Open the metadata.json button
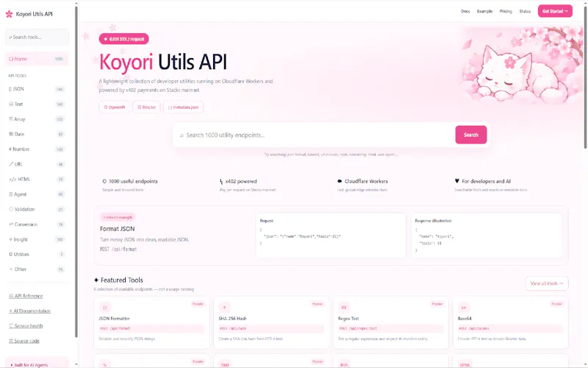The width and height of the screenshot is (588, 368). [x=183, y=107]
